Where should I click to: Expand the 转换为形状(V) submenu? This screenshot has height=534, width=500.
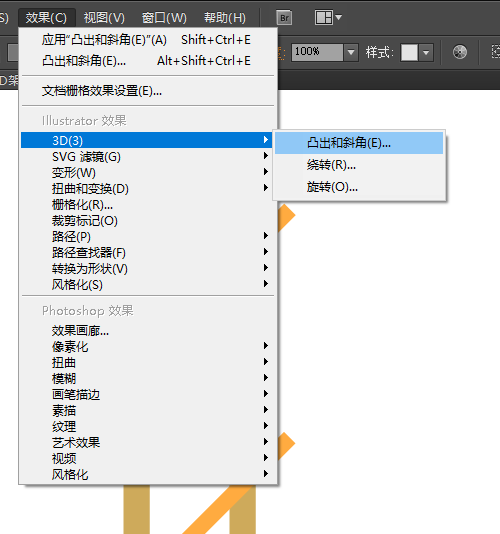click(146, 268)
